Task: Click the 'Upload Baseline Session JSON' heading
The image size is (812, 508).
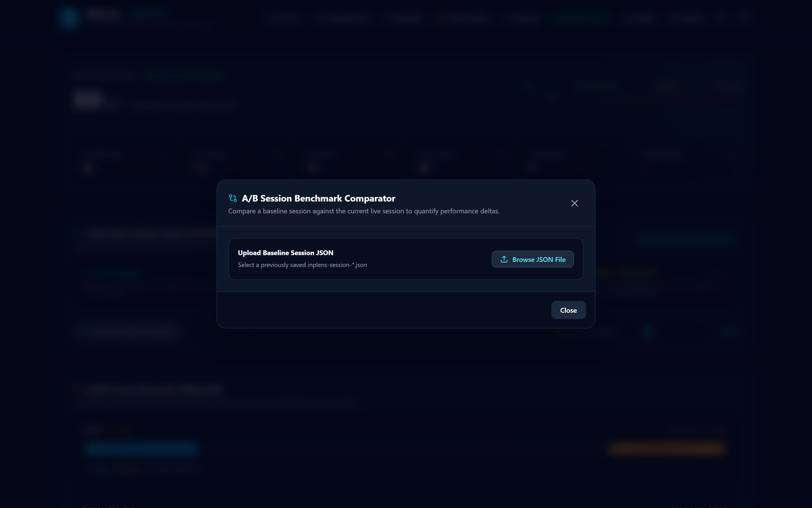Action: (x=286, y=253)
